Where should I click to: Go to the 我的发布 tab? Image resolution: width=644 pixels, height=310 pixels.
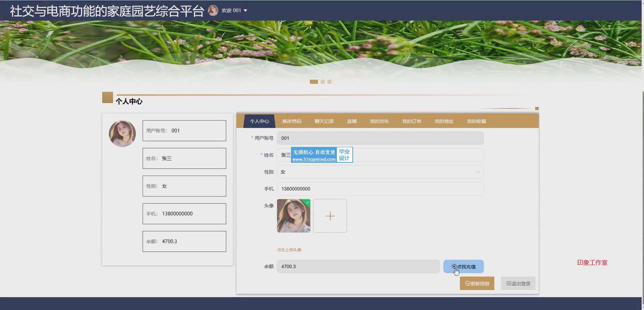point(379,121)
